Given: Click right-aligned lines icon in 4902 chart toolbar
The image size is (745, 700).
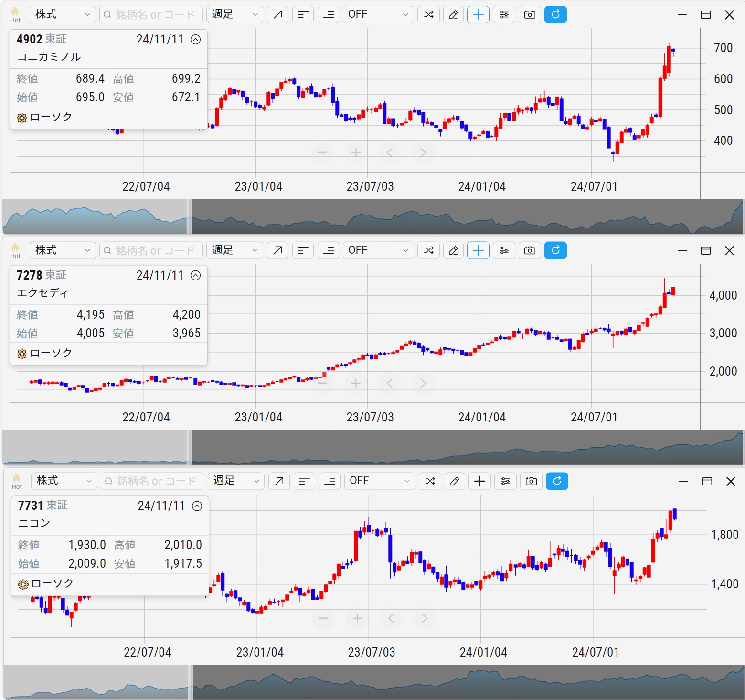Looking at the screenshot, I should click(x=328, y=14).
